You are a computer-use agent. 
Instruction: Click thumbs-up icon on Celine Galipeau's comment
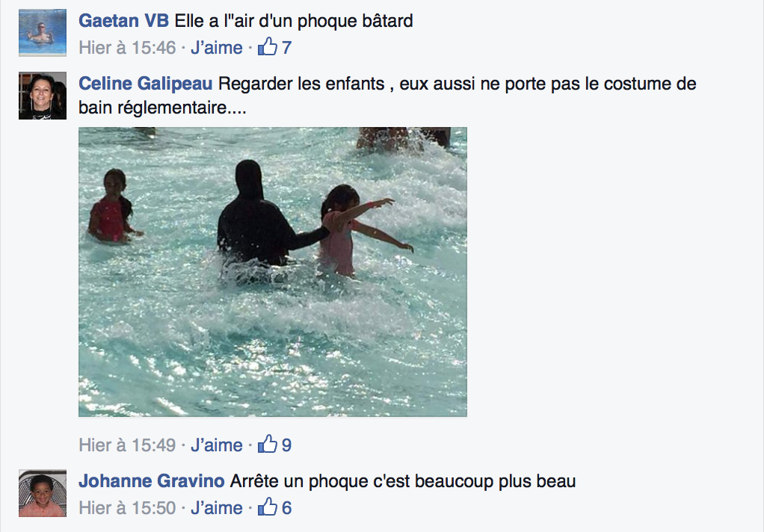(x=268, y=445)
